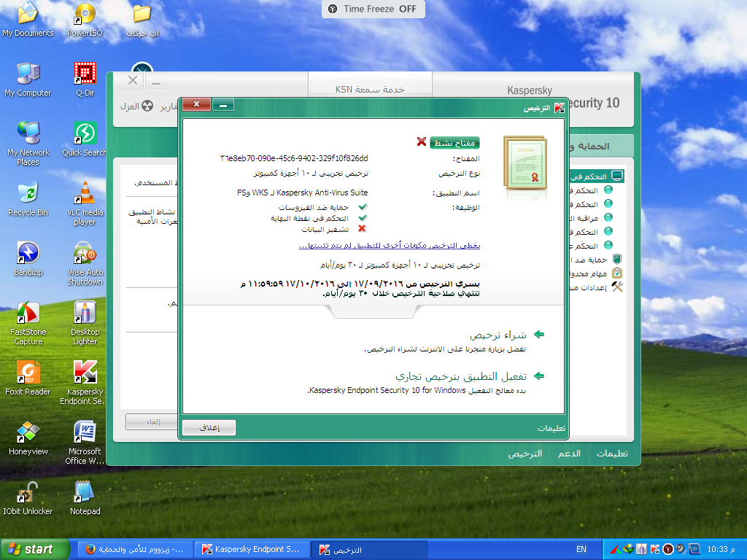Click إغلاق close button in license dialog
This screenshot has width=747, height=560.
point(209,427)
